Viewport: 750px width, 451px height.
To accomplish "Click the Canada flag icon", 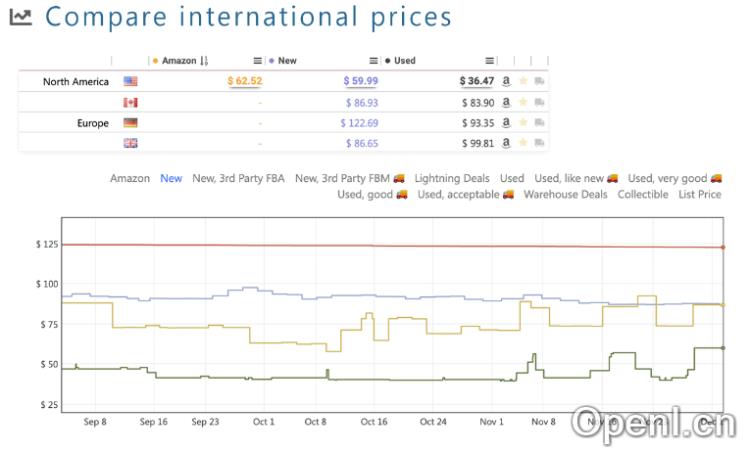I will click(130, 102).
